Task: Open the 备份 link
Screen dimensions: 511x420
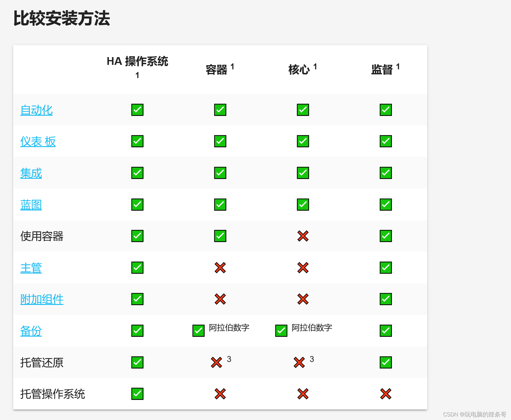Action: tap(31, 331)
